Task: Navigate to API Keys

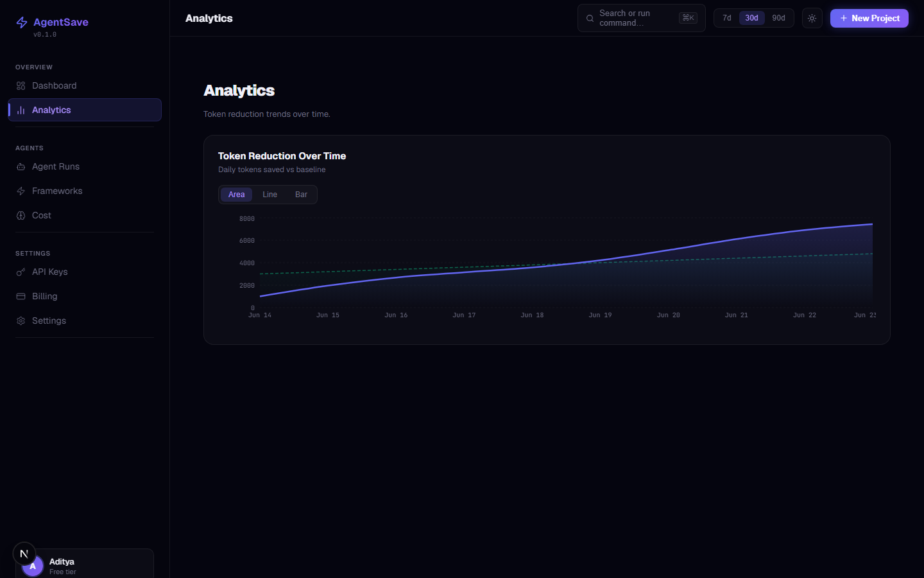Action: pos(85,272)
